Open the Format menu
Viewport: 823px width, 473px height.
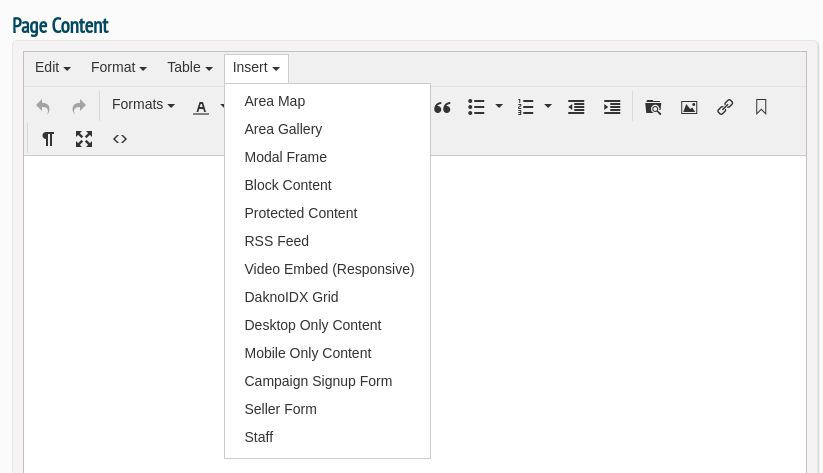point(119,68)
